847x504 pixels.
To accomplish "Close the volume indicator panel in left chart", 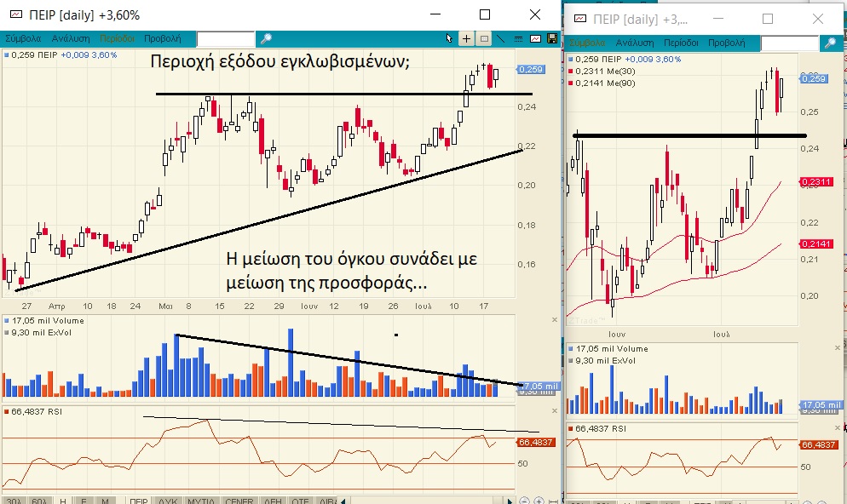I will click(x=554, y=320).
